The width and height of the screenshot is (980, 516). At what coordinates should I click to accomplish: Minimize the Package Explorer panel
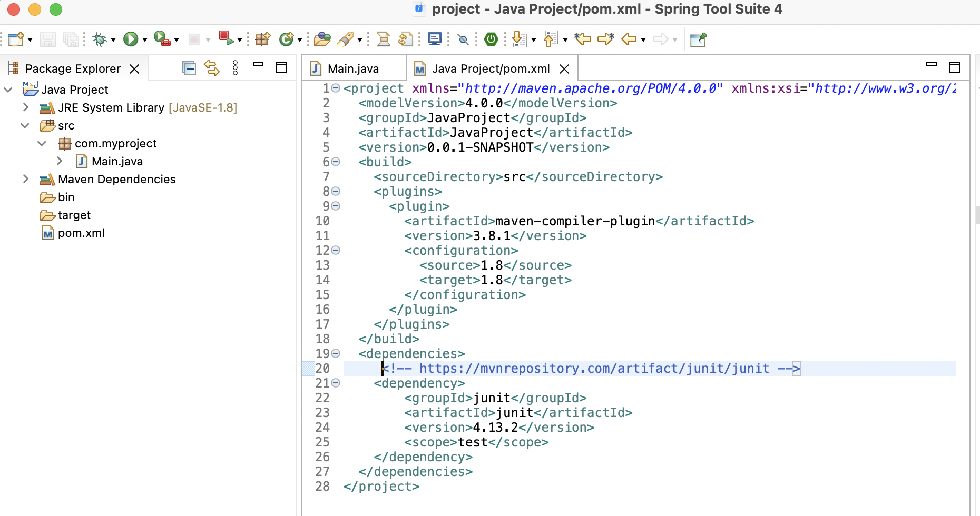point(258,65)
